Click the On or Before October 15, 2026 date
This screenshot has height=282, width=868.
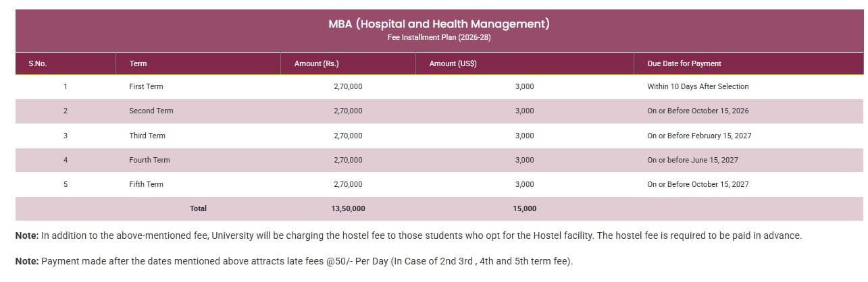point(697,111)
